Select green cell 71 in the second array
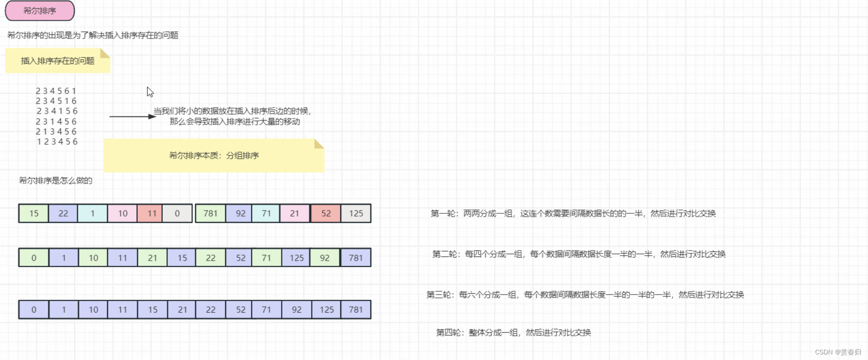The height and width of the screenshot is (360, 868). click(267, 258)
